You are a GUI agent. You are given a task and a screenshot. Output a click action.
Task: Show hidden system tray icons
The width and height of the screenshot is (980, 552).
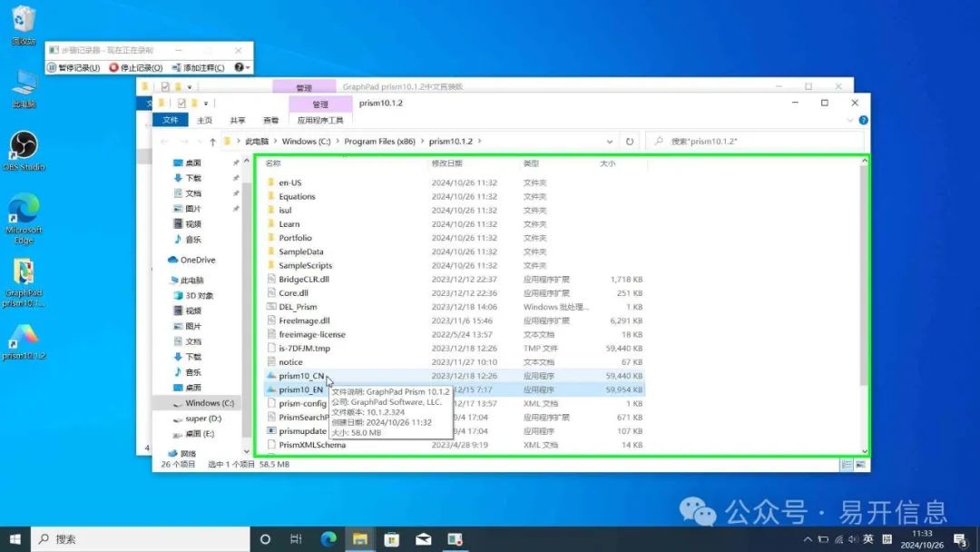(x=808, y=539)
